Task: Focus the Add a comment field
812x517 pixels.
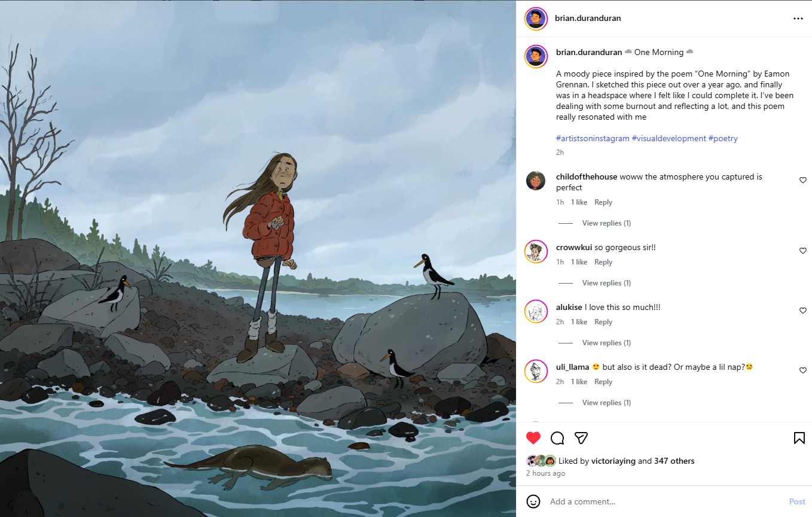Action: coord(658,501)
